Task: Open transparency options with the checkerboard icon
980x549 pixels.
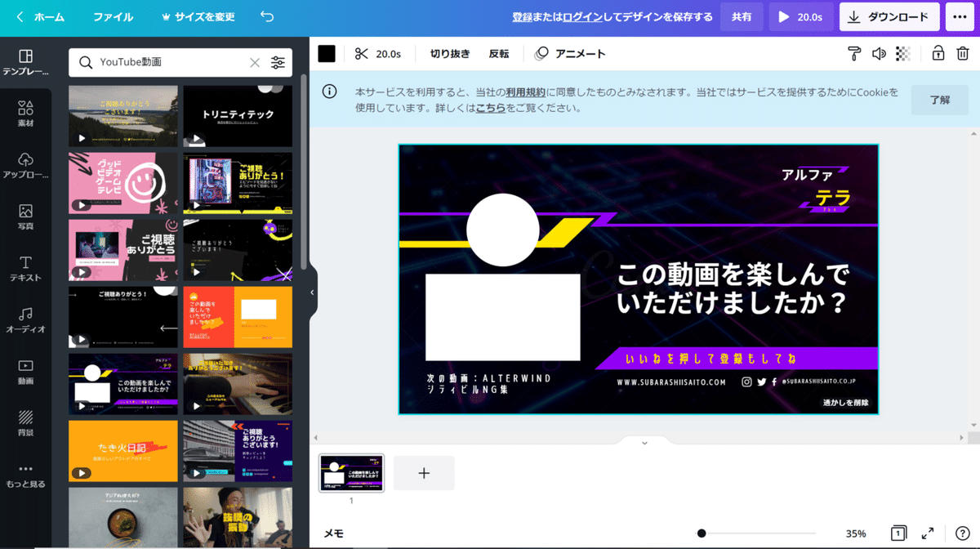Action: click(900, 53)
